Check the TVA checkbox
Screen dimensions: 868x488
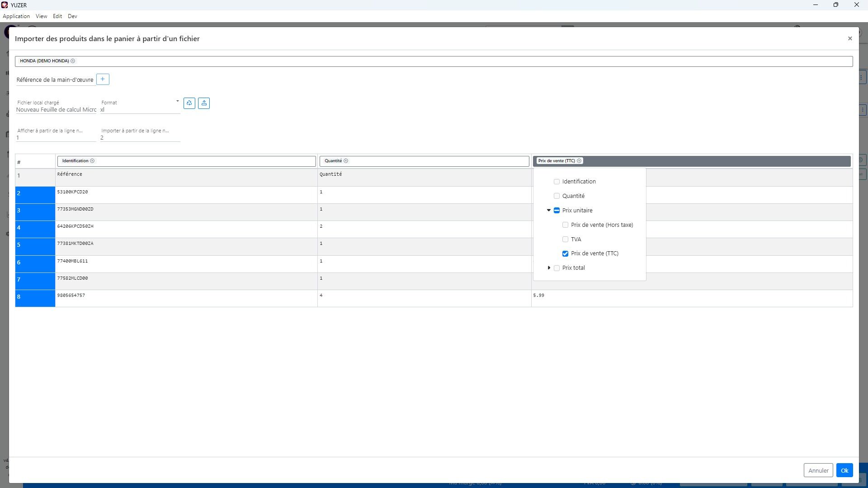click(x=565, y=239)
